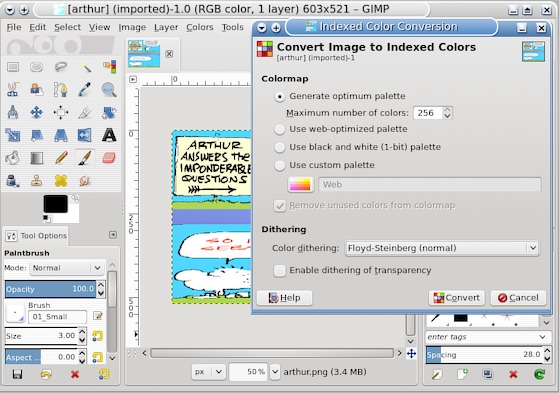Select the Blend gradient tool
This screenshot has width=559, height=393.
(36, 158)
